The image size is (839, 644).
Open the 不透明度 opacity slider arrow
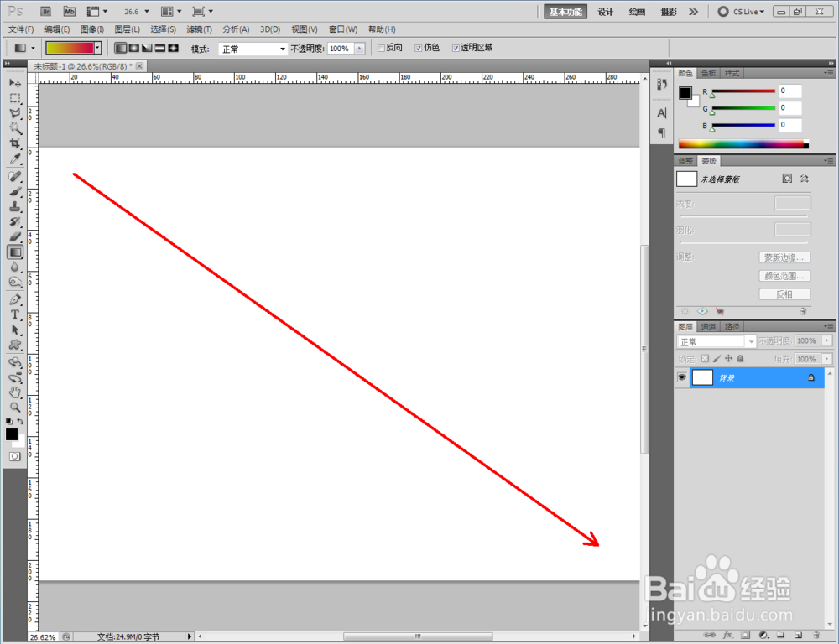point(360,48)
